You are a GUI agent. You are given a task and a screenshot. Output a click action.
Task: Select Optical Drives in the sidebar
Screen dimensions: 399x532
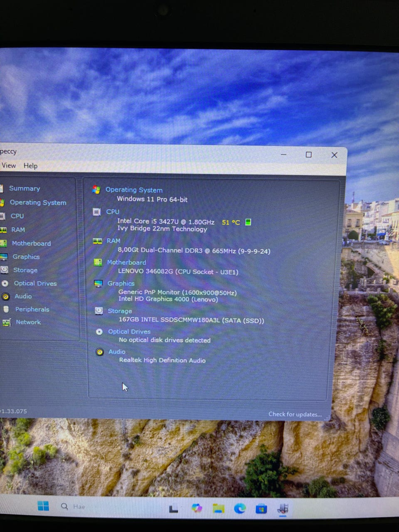[35, 283]
